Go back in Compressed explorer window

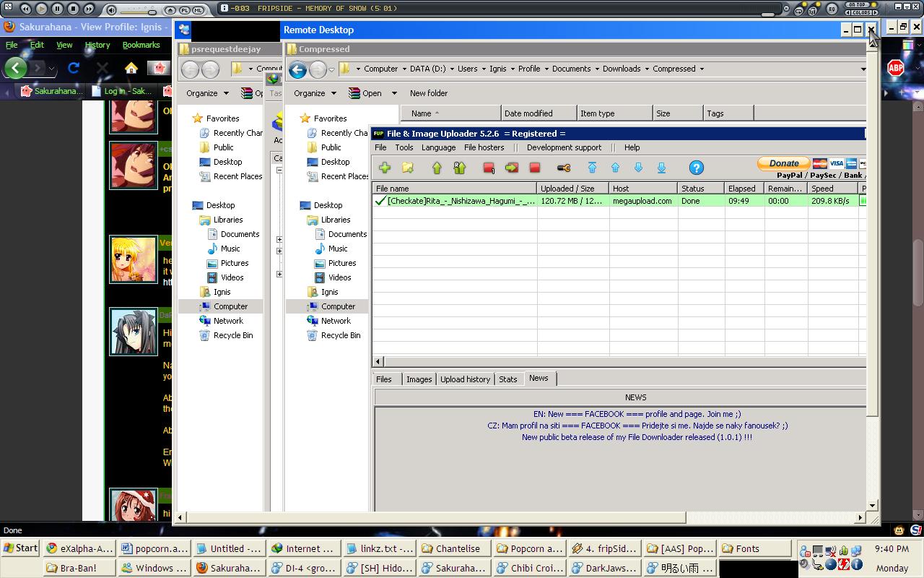tap(297, 69)
